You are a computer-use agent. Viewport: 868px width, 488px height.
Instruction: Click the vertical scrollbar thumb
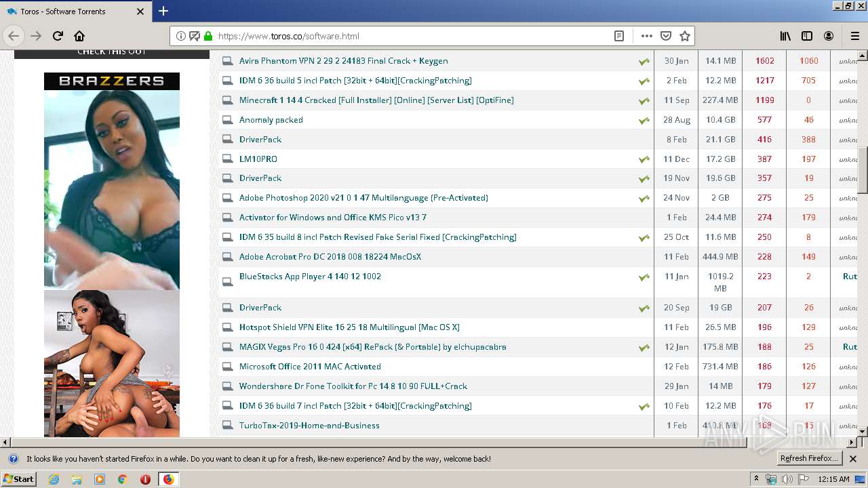tap(863, 171)
